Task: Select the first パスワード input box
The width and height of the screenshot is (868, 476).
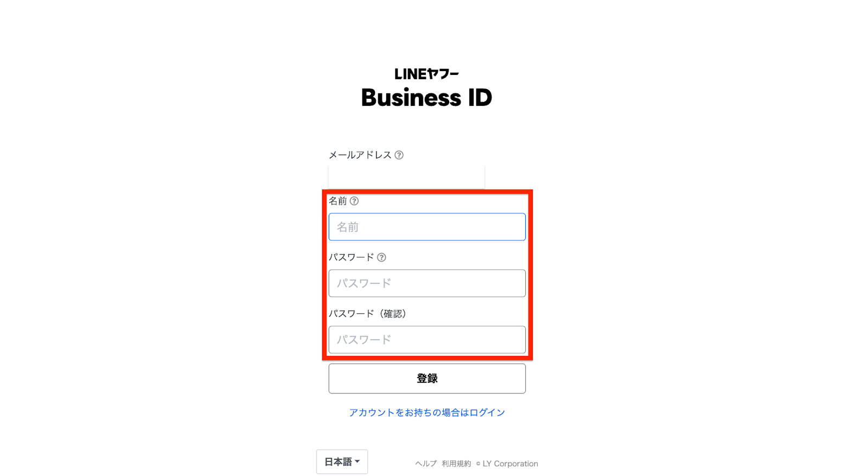Action: click(x=427, y=283)
